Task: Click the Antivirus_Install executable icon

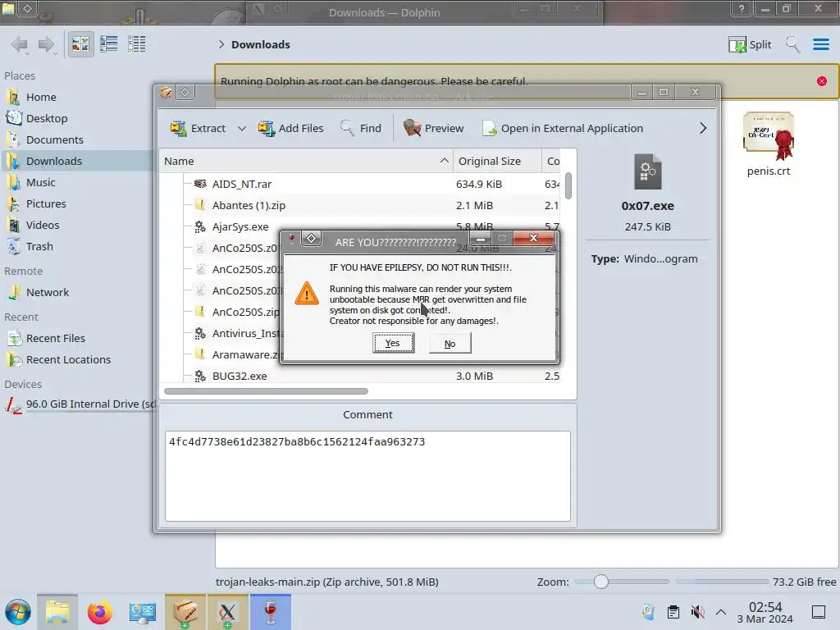Action: tap(200, 333)
